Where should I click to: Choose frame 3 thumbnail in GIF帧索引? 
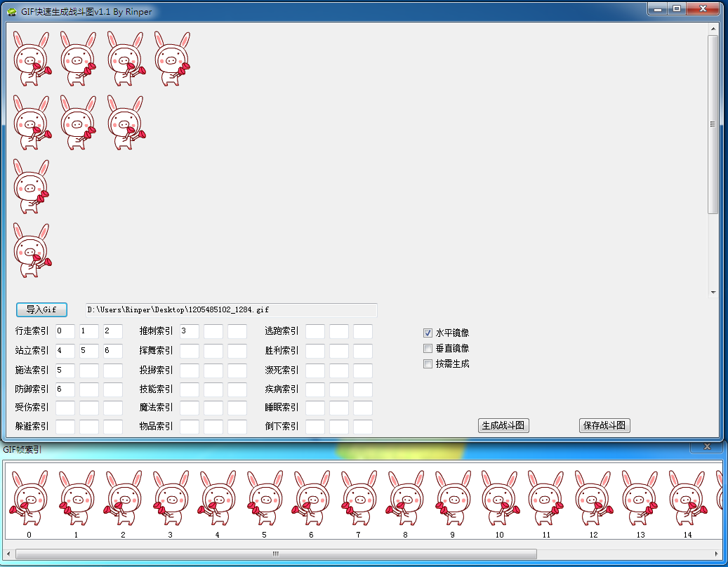pyautogui.click(x=171, y=498)
